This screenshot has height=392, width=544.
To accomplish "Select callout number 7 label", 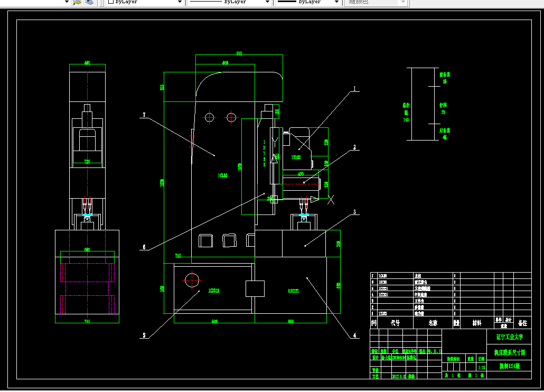I will pyautogui.click(x=144, y=115).
